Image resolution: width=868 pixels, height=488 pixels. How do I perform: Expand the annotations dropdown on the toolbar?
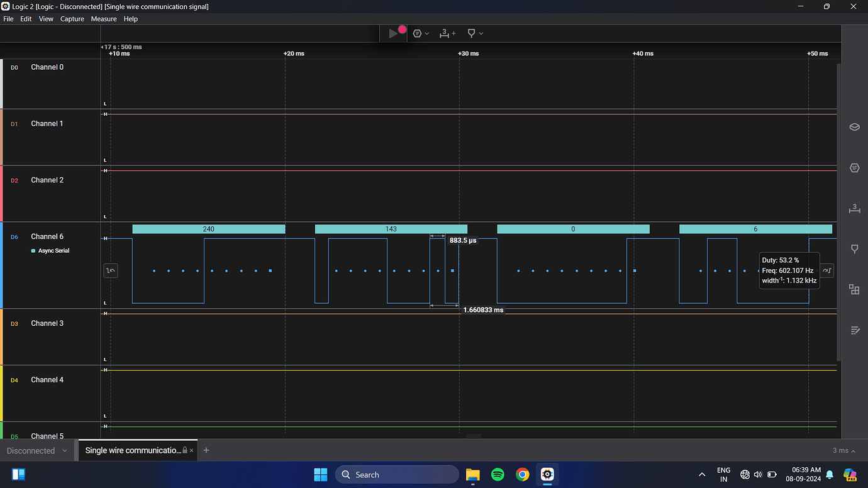[482, 33]
